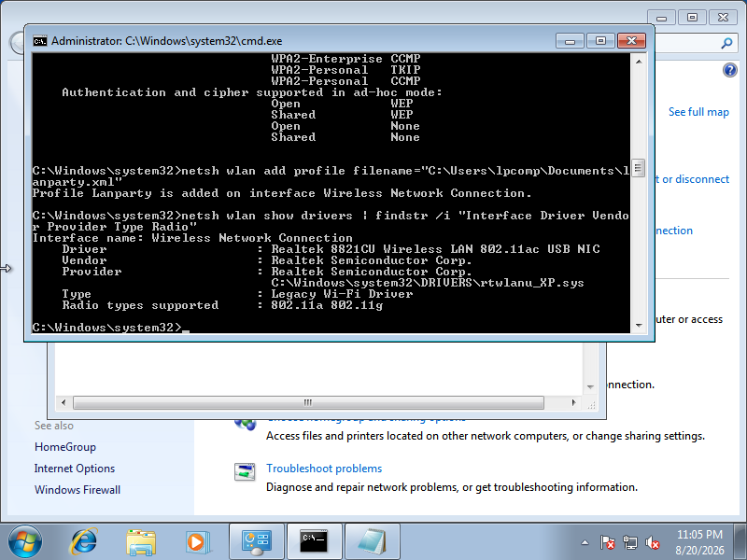Viewport: 747px width, 560px height.
Task: Click the cmd.exe window title bar
Action: 295,41
